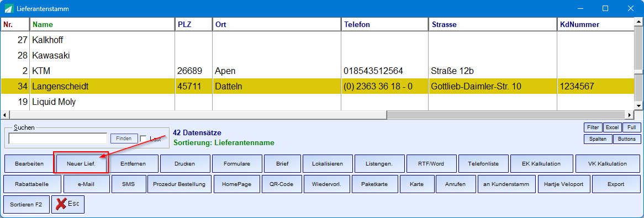Viewport: 644px width, 218px height.
Task: Open the supplier HomePage button
Action: click(x=236, y=184)
